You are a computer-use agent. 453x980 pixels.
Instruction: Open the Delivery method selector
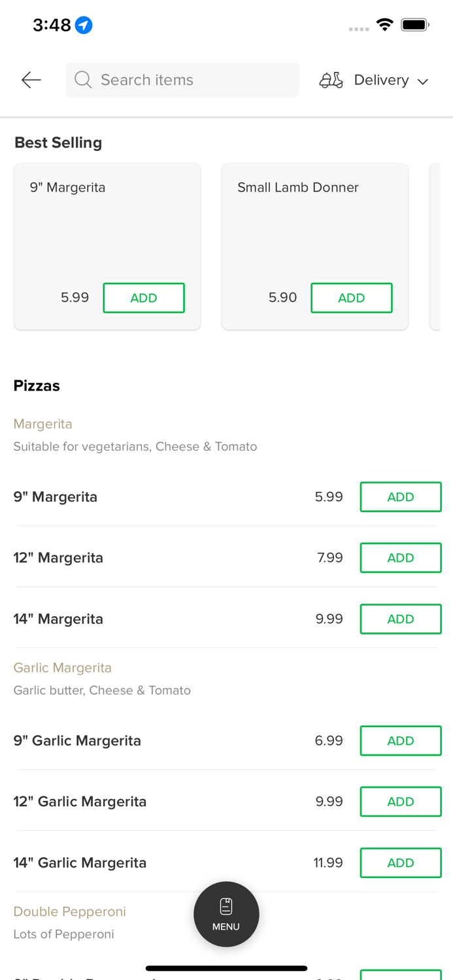[382, 80]
